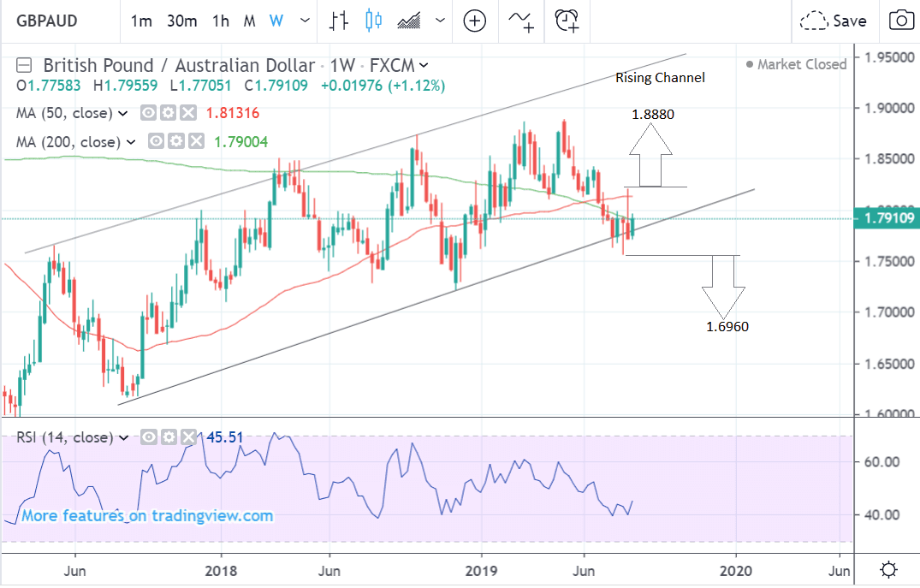Create an alert with the alarm clock icon

tap(566, 21)
